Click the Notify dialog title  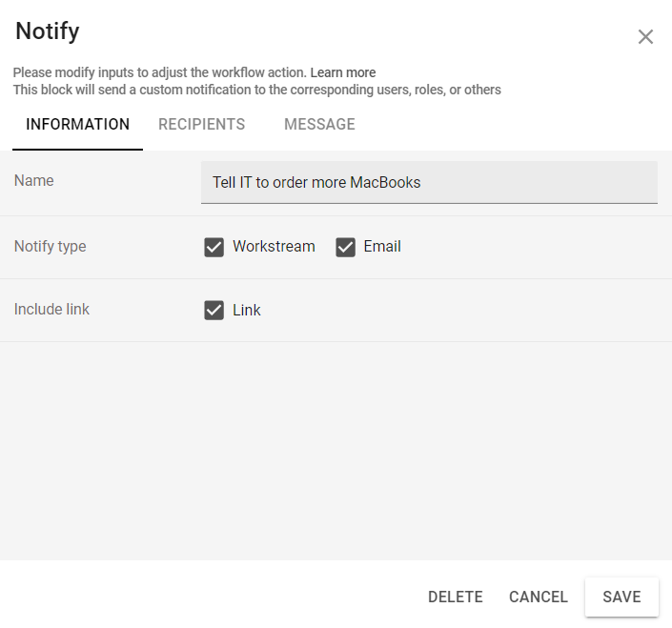[x=48, y=31]
